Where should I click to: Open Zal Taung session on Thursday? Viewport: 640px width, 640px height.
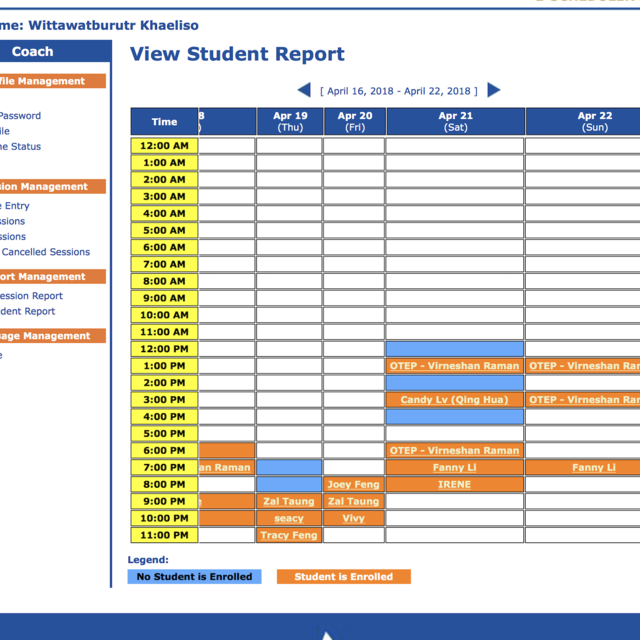(289, 501)
